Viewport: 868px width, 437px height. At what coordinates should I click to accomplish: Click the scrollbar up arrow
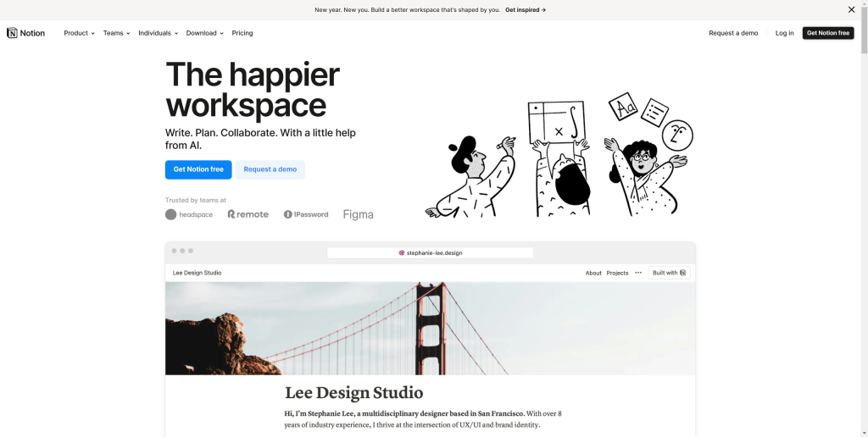(864, 3)
